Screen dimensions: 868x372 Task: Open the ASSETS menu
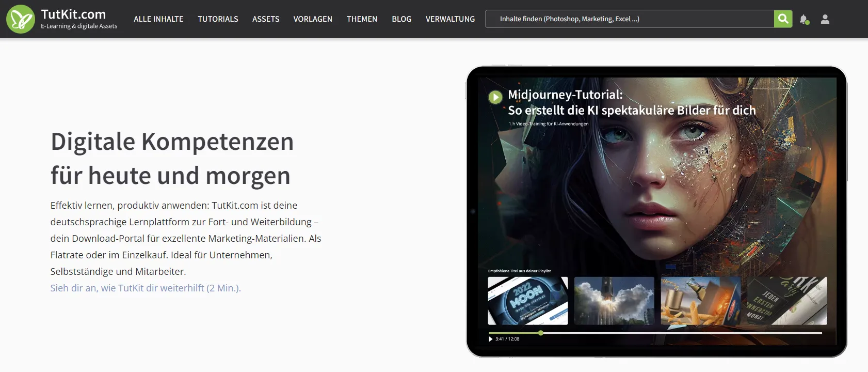(x=266, y=19)
